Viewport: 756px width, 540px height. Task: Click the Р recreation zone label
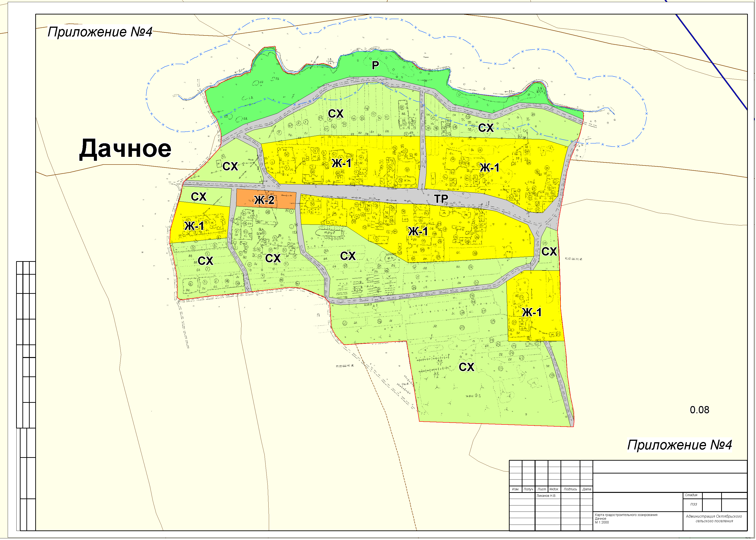pyautogui.click(x=375, y=66)
